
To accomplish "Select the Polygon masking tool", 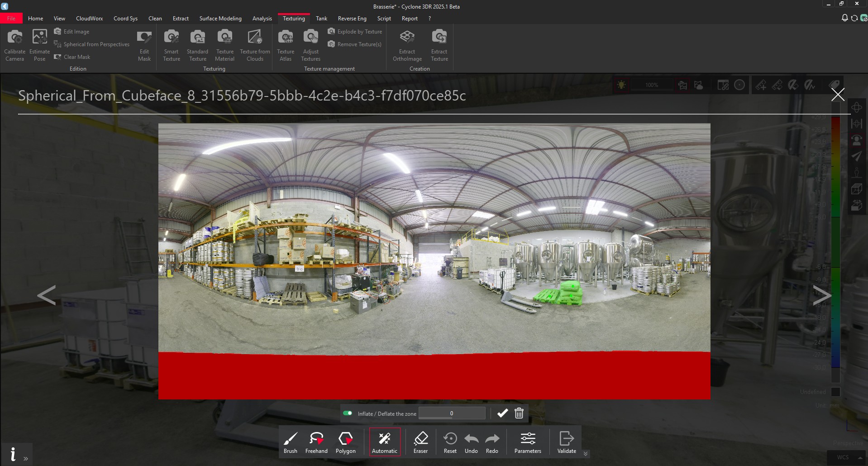I will pyautogui.click(x=345, y=442).
